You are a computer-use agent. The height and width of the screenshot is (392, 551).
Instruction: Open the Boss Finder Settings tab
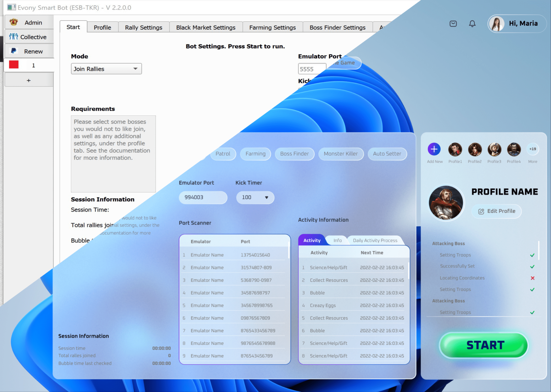tap(337, 28)
